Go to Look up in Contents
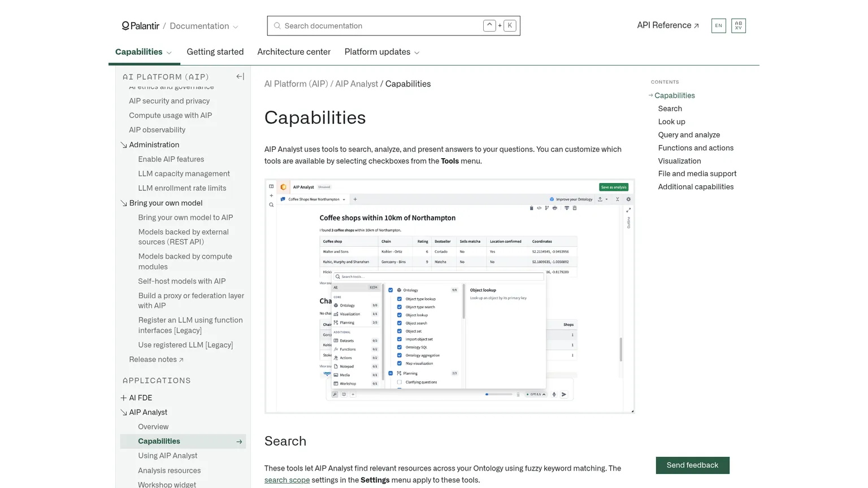Screen dimensions: 868x488 (x=671, y=121)
